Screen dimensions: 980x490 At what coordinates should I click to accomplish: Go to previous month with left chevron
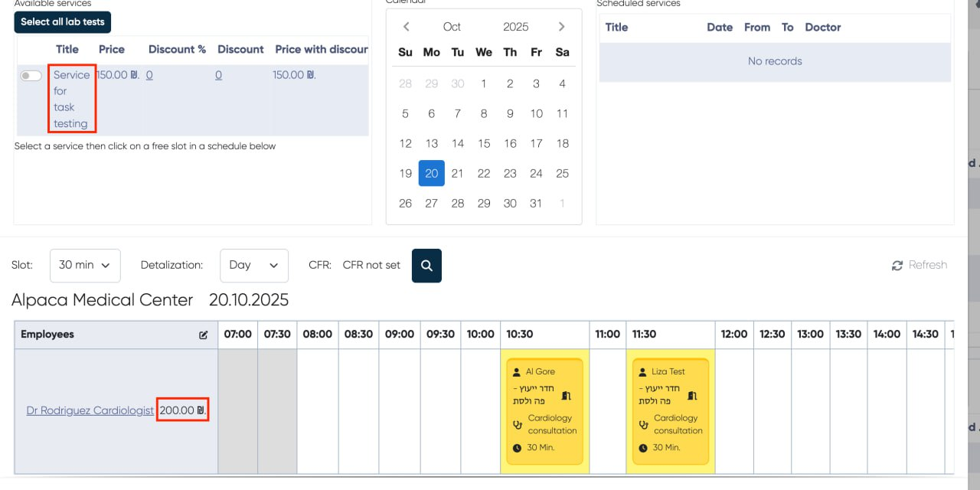[x=407, y=27]
